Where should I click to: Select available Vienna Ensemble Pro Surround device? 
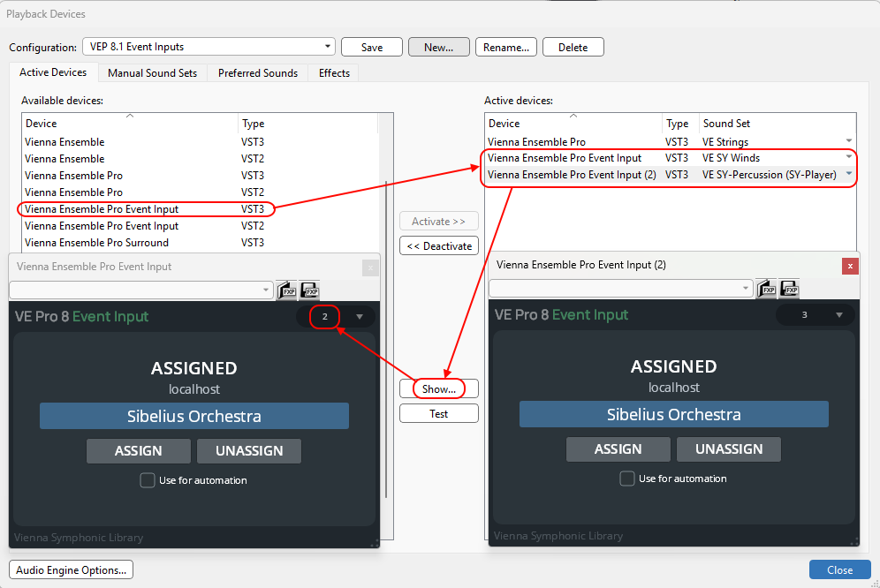pos(201,243)
